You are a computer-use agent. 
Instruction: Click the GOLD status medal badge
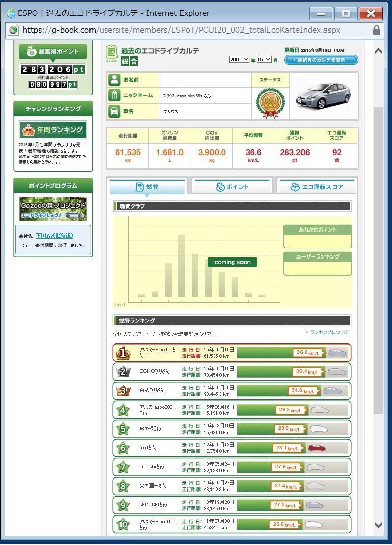coord(270,103)
